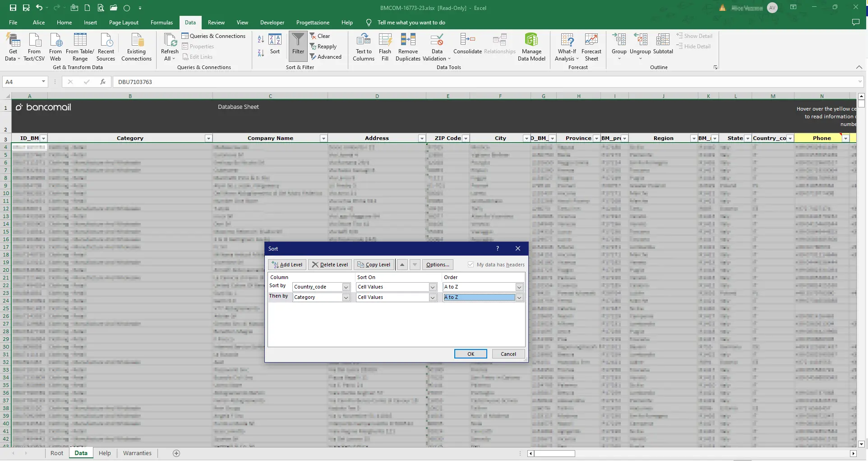Sort ascending A to Z icon

click(261, 39)
